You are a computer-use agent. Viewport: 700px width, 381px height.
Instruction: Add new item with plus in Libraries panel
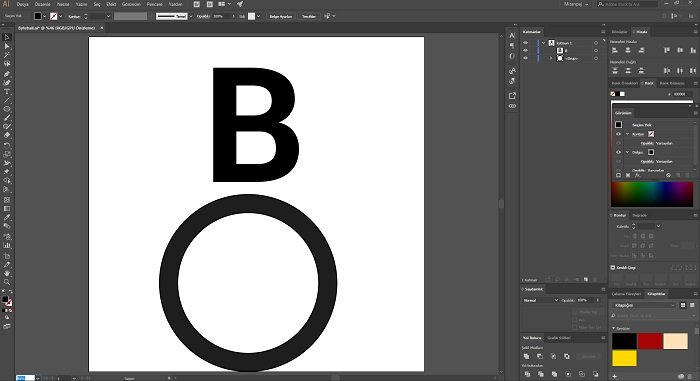pyautogui.click(x=615, y=377)
